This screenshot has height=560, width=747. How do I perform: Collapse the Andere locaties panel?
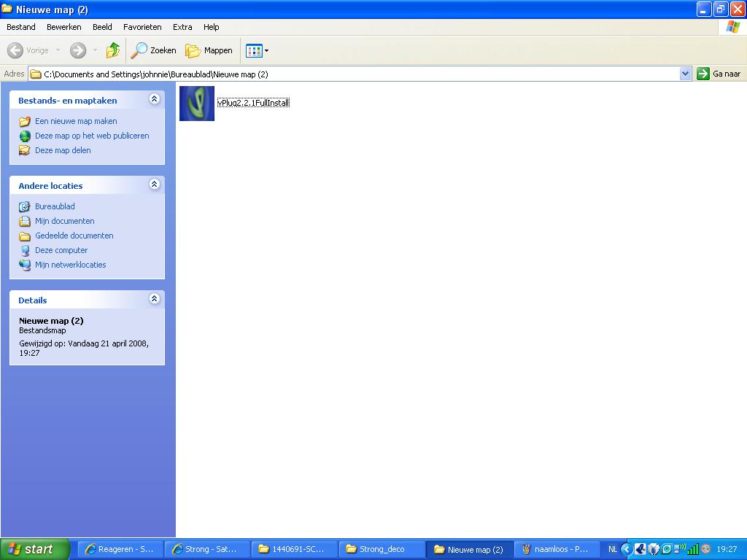[155, 184]
